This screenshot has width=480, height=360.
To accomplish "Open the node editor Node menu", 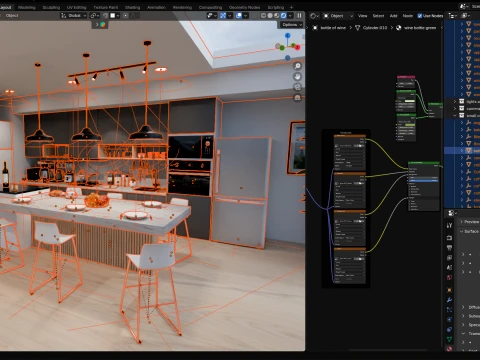I will click(x=407, y=16).
